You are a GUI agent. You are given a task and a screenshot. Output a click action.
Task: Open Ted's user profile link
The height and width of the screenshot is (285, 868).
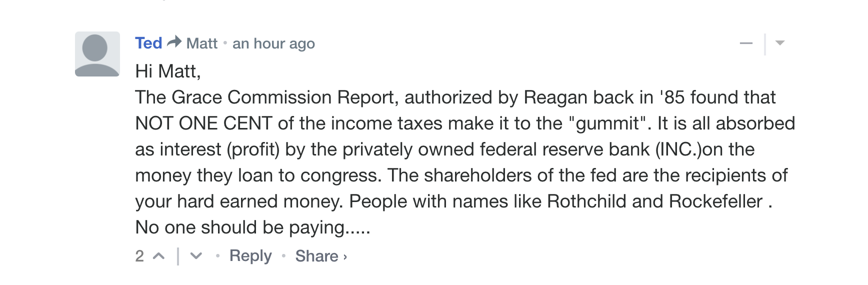pos(148,43)
